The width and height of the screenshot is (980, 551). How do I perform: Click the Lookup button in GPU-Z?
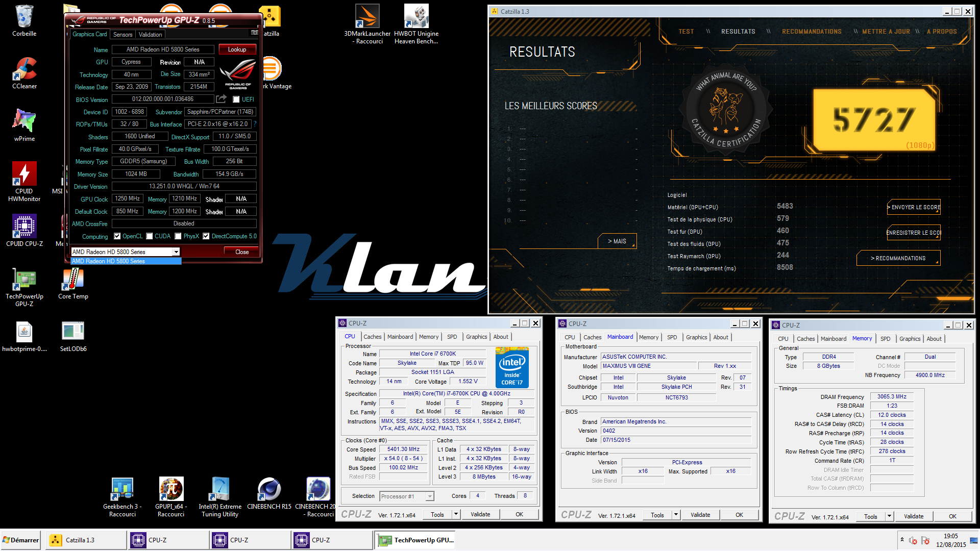pos(237,49)
